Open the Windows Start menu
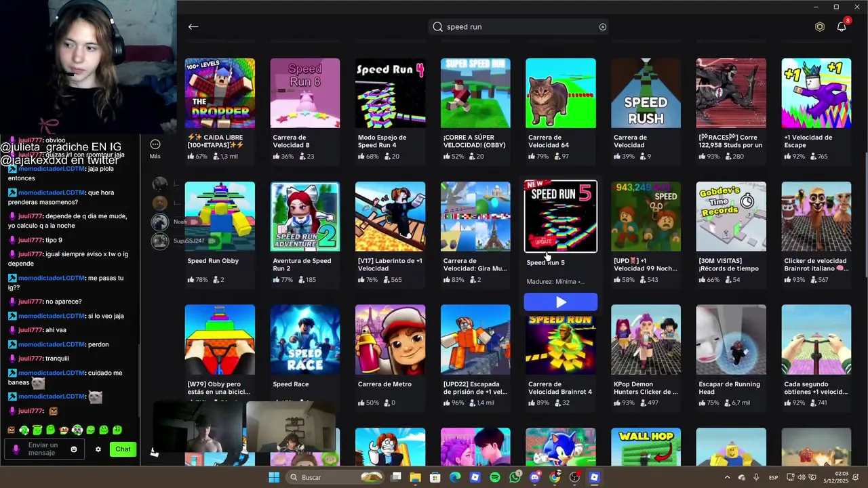 [274, 477]
